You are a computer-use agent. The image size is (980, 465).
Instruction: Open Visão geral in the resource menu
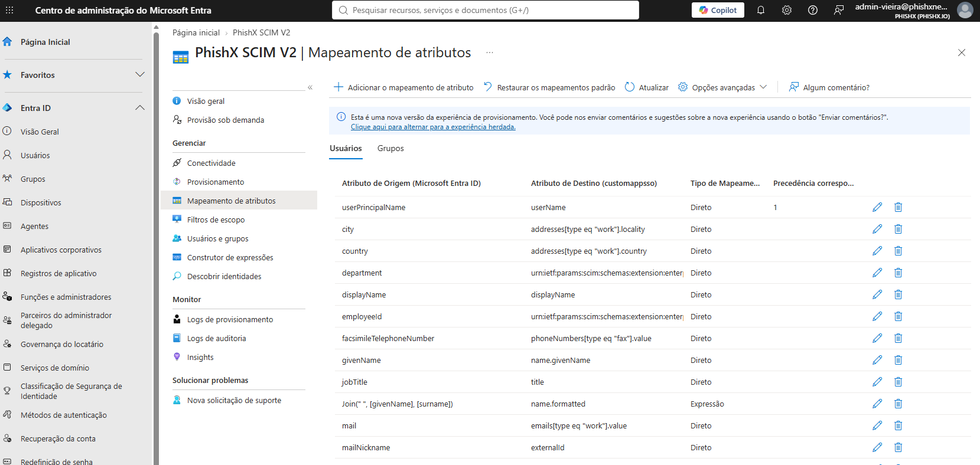point(206,101)
